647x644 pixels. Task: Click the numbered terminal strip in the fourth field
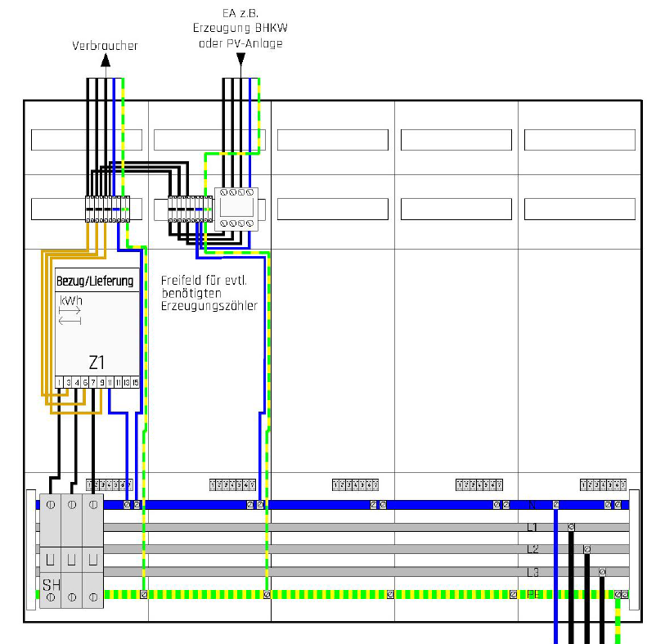tap(479, 484)
